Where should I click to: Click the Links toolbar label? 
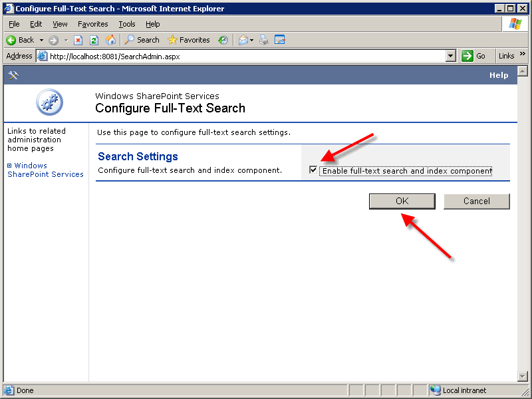tap(506, 56)
